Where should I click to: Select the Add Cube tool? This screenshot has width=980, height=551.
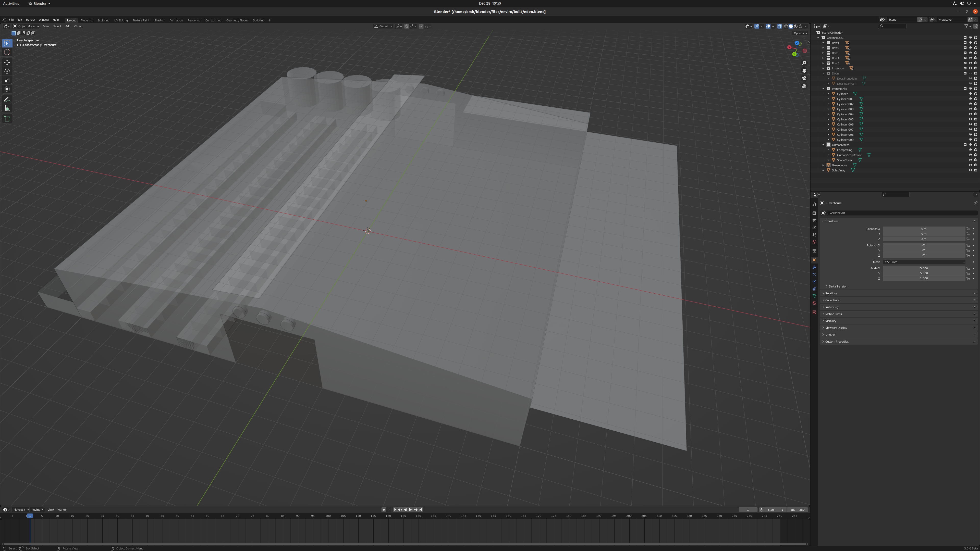pyautogui.click(x=7, y=119)
